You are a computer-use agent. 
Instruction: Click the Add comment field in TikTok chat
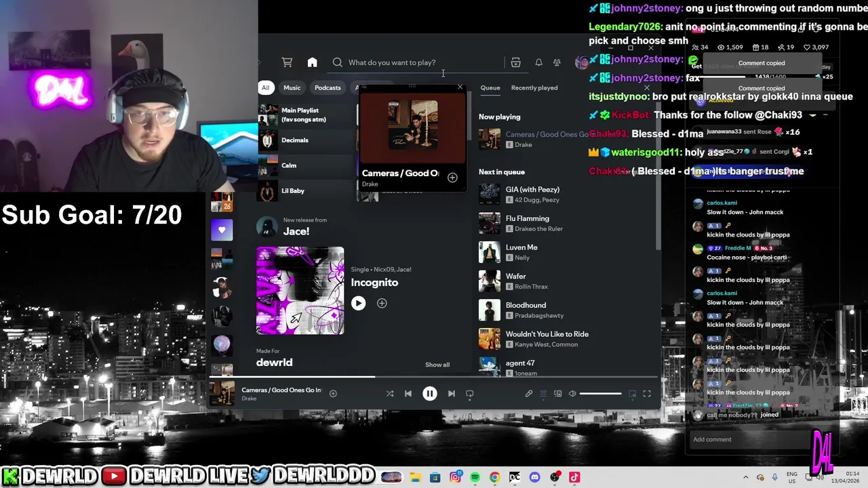coord(749,439)
